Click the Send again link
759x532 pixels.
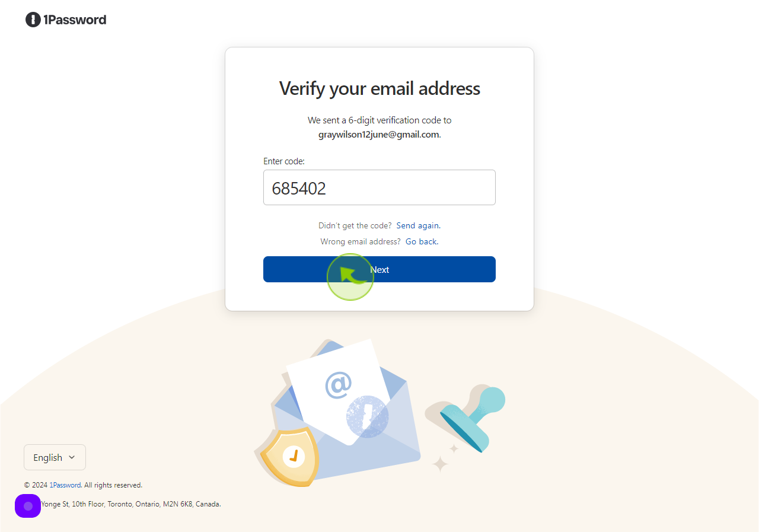point(418,225)
